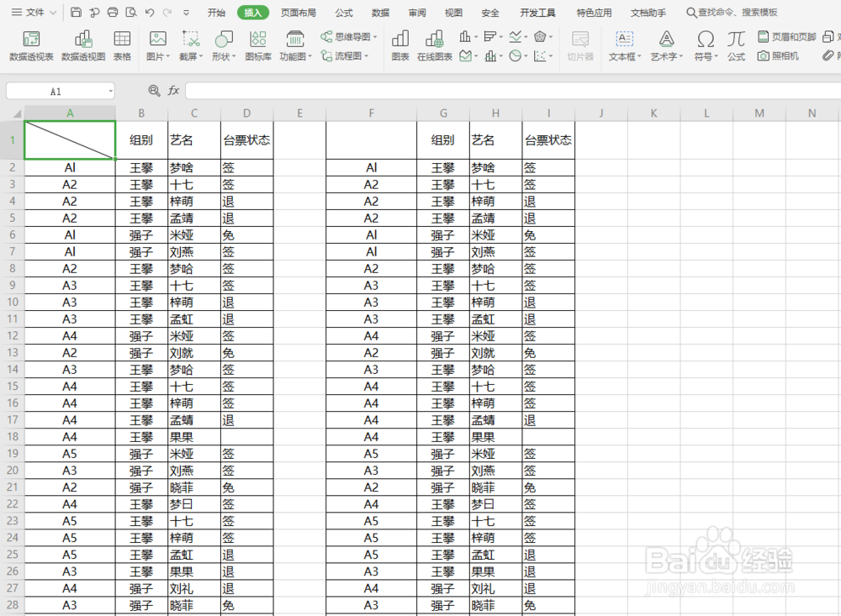Insert a bar chart from ribbon
841x616 pixels.
(493, 36)
